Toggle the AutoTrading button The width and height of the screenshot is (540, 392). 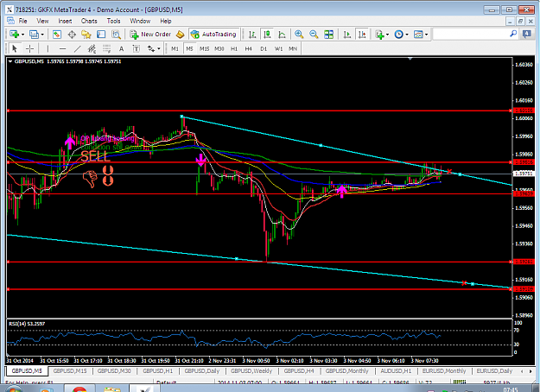pos(214,35)
